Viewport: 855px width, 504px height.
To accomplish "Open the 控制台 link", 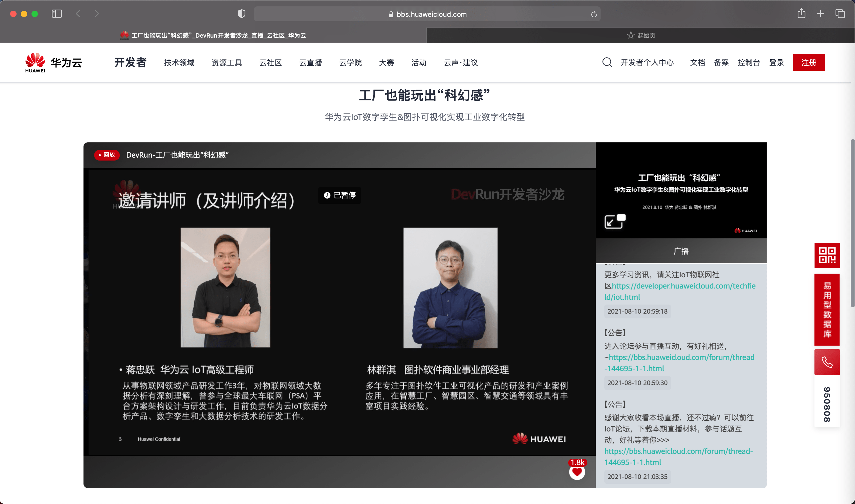I will [x=749, y=62].
